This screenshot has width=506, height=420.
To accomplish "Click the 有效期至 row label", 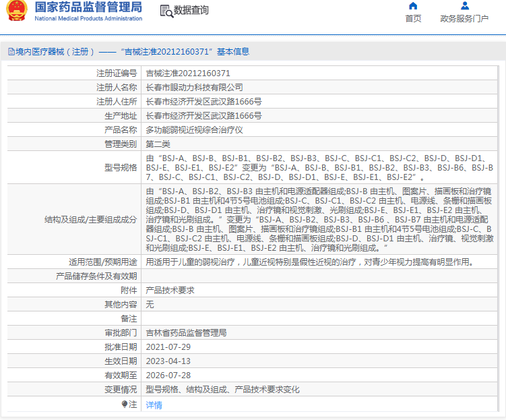I will tap(121, 376).
